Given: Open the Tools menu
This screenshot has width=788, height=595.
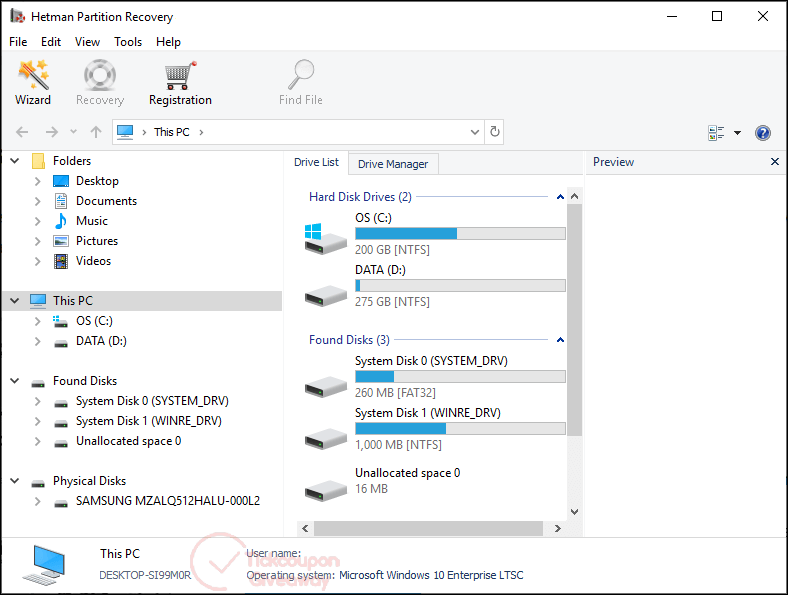Looking at the screenshot, I should (x=128, y=42).
